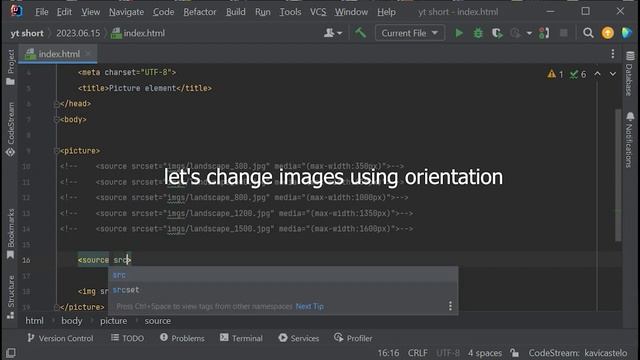The height and width of the screenshot is (360, 640).
Task: Open the VCS menu
Action: [x=318, y=12]
